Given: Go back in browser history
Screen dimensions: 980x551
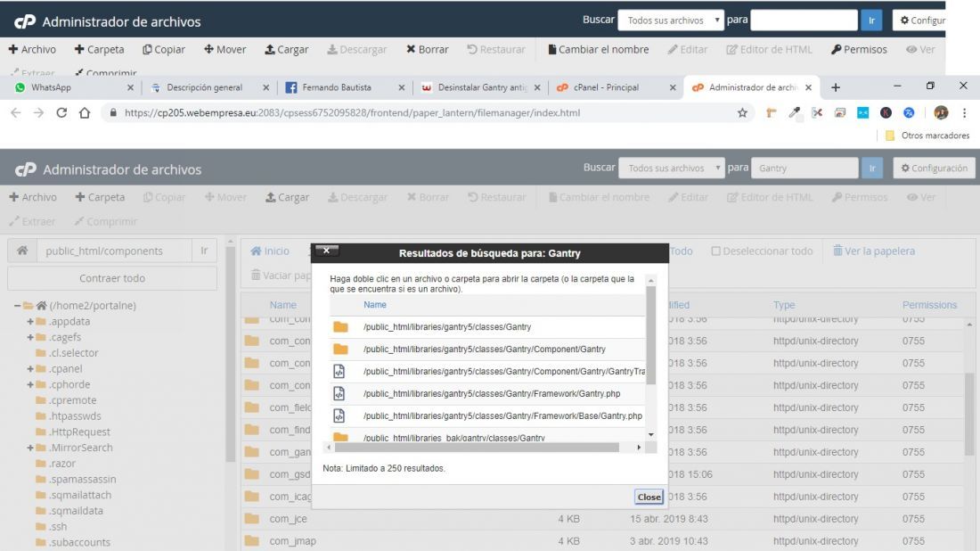Looking at the screenshot, I should (x=16, y=112).
